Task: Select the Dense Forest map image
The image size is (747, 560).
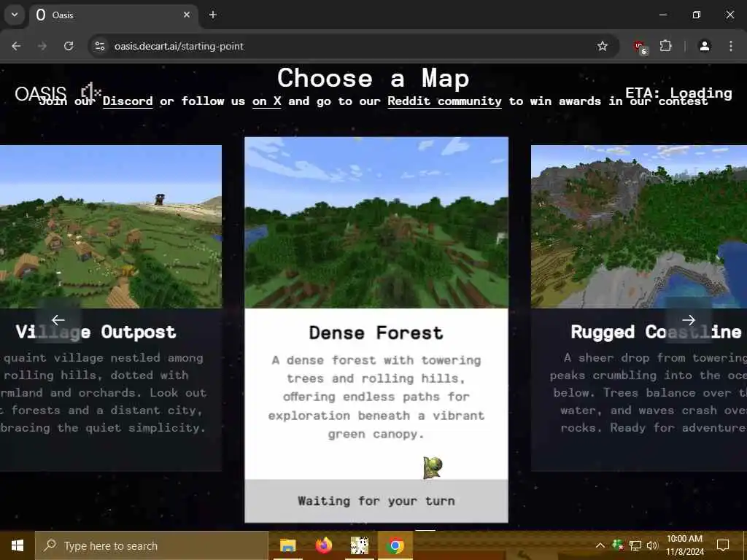Action: [x=376, y=222]
